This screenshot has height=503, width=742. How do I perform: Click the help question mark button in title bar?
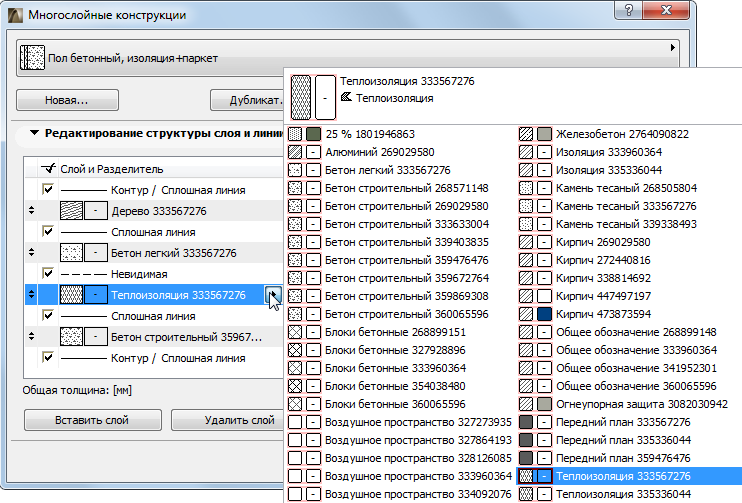coord(629,9)
